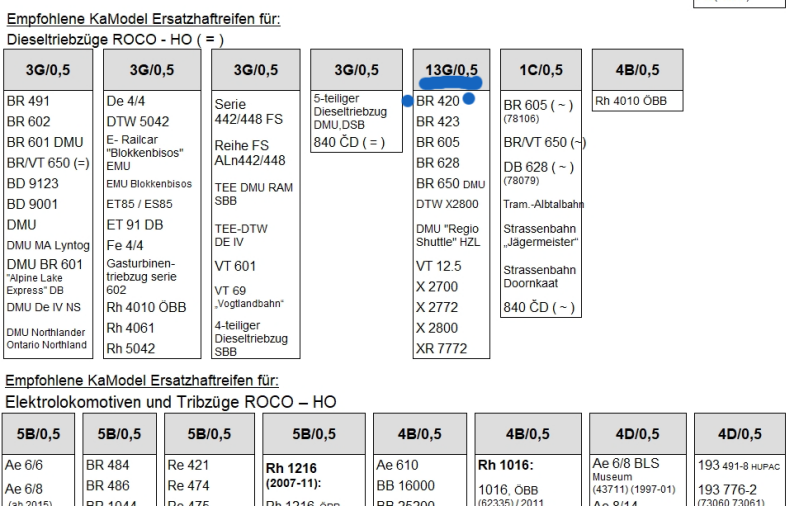The width and height of the screenshot is (799, 506).
Task: Click the 840 ČD ( ~ ) entry
Action: 539,307
